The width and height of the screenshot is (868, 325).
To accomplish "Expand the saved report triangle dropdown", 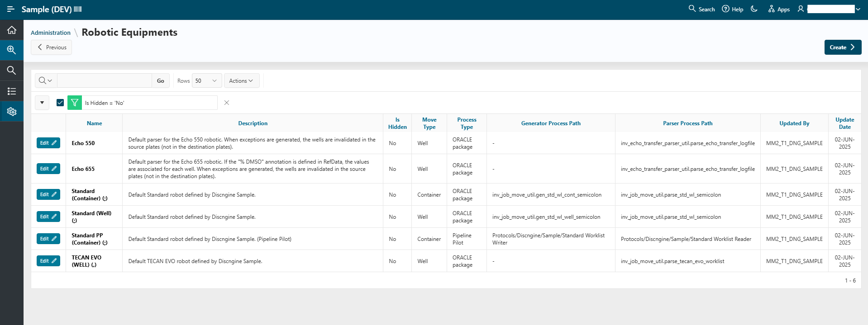I will (42, 103).
